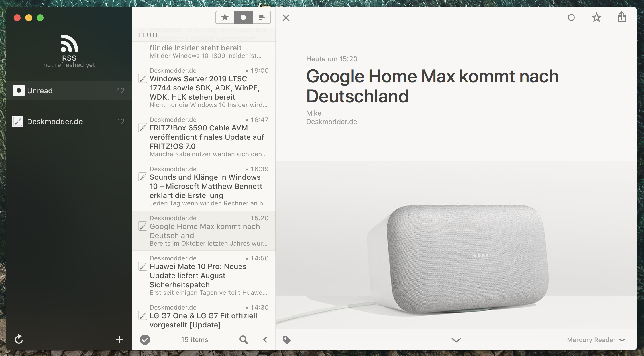Open the tags for this article
644x356 pixels.
(287, 340)
